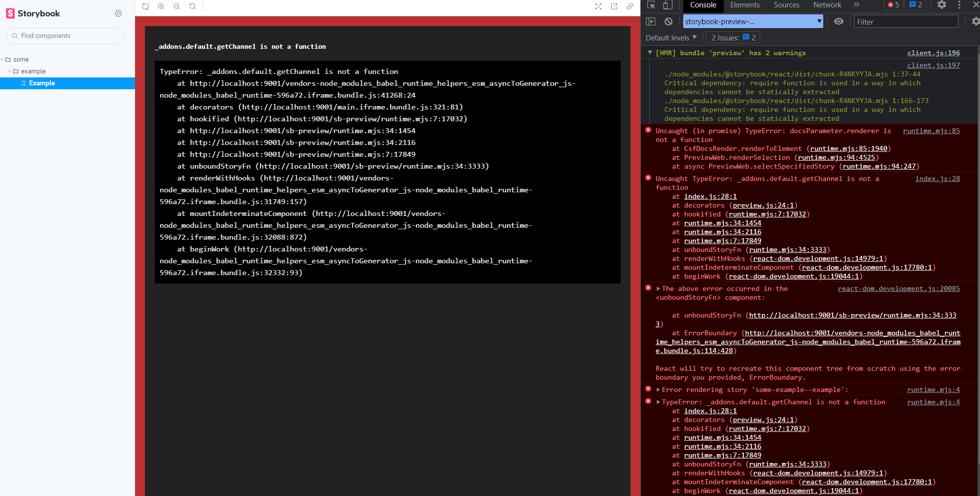Click the error heading in preview
The height and width of the screenshot is (496, 980).
(x=240, y=47)
